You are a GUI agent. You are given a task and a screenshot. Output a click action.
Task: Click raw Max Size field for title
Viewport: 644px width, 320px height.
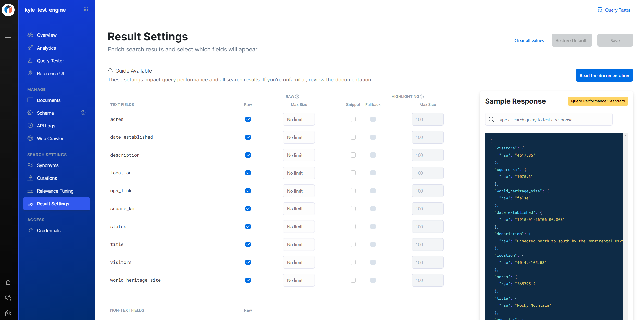299,244
